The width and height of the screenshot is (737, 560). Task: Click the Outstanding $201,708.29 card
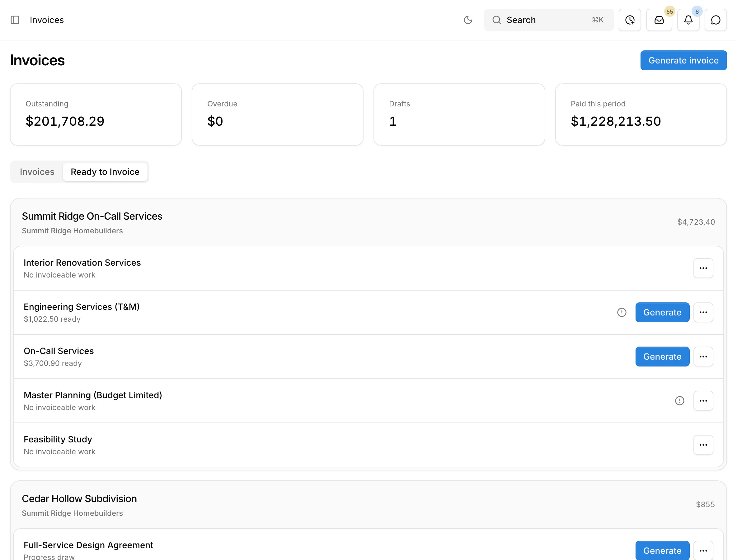(96, 114)
